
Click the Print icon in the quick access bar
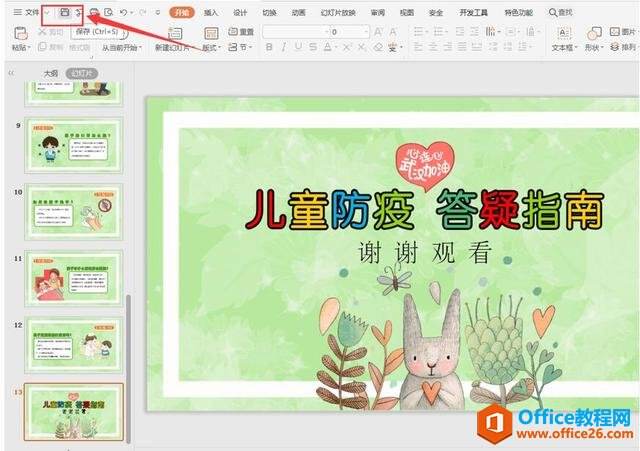click(94, 13)
